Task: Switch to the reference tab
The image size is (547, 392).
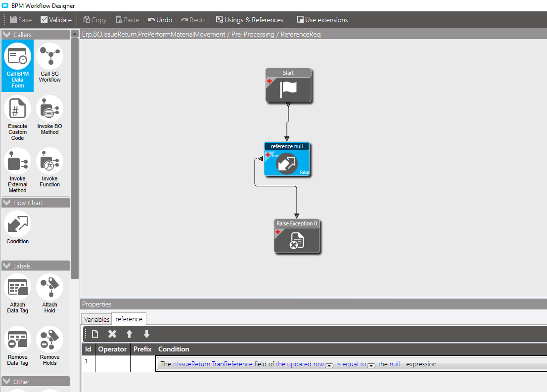Action: (x=129, y=319)
